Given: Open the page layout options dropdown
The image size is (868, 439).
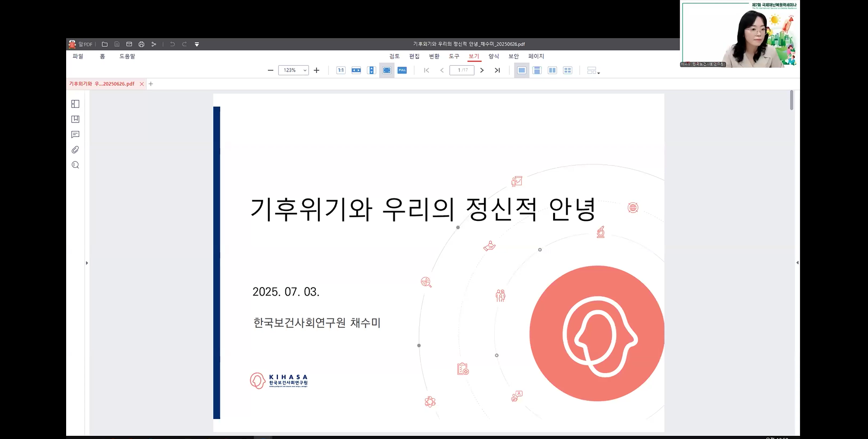Looking at the screenshot, I should click(593, 70).
